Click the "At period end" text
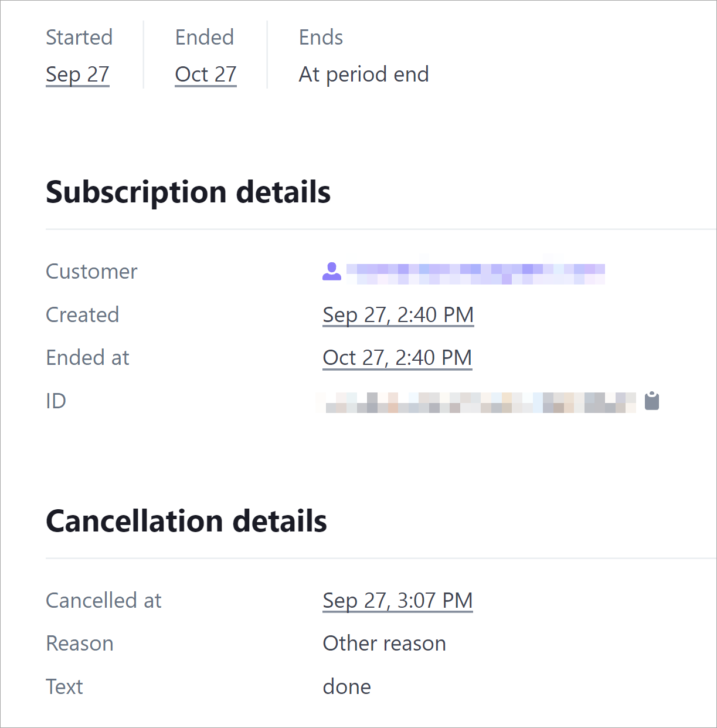The image size is (717, 728). 363,75
